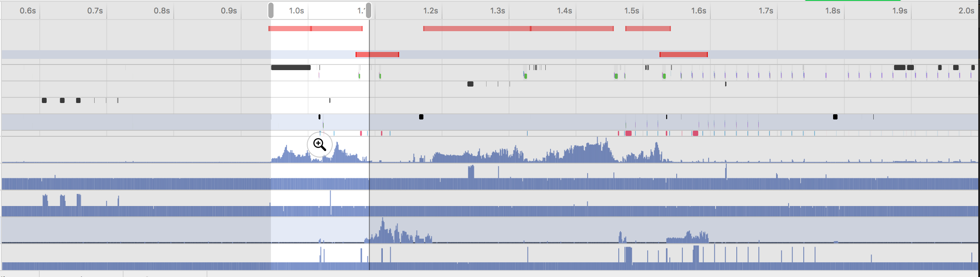The width and height of the screenshot is (980, 277).
Task: Click the 1.2s ruler label
Action: click(430, 11)
